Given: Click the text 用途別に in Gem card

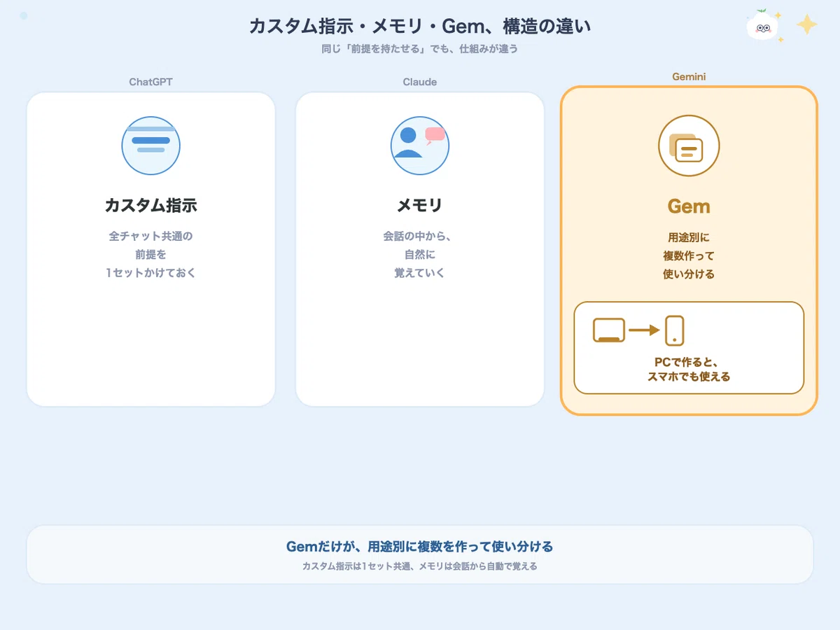Looking at the screenshot, I should (x=689, y=238).
